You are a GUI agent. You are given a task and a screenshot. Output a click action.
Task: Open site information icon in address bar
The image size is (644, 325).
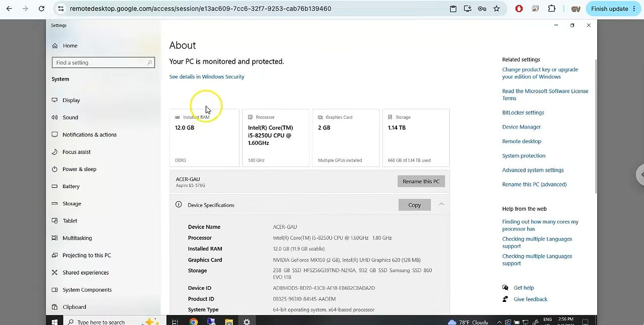click(60, 9)
